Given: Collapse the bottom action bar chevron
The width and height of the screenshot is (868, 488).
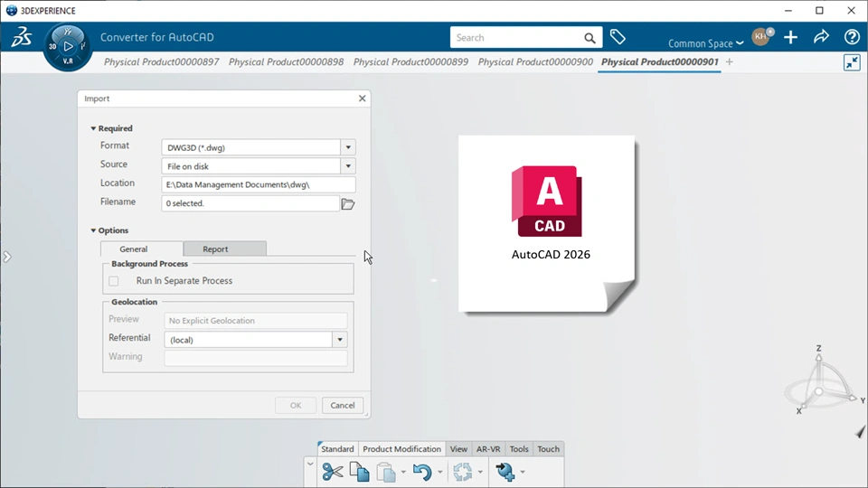Looking at the screenshot, I should click(310, 465).
